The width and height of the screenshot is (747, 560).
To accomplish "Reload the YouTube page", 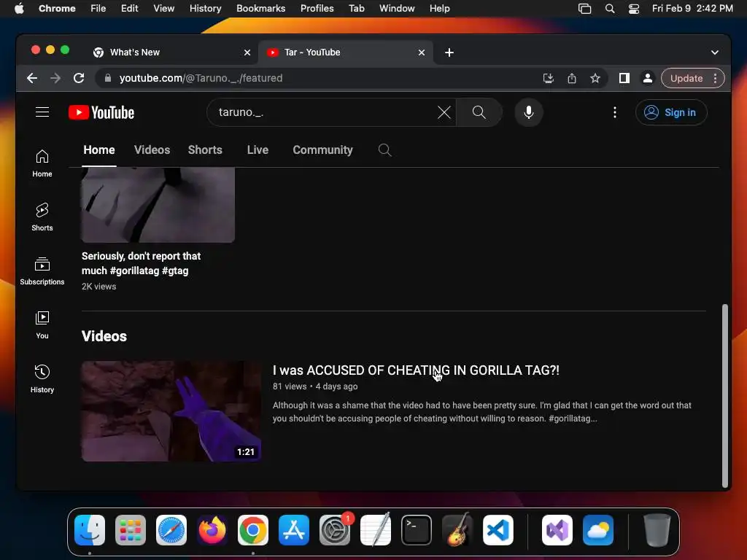I will coord(79,78).
